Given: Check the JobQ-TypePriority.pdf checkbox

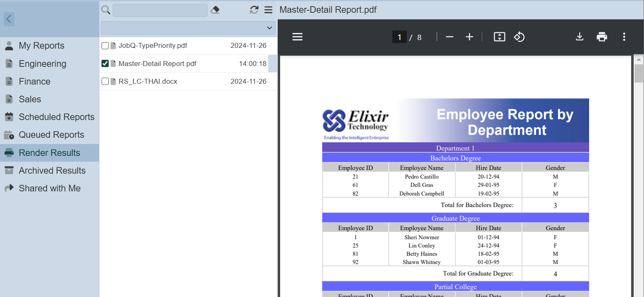Looking at the screenshot, I should tap(105, 46).
